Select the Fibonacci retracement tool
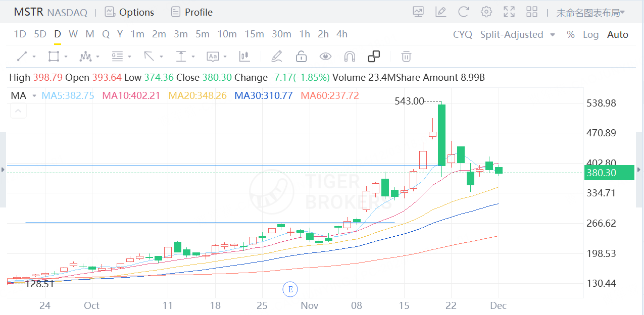The height and width of the screenshot is (315, 644). [x=118, y=57]
